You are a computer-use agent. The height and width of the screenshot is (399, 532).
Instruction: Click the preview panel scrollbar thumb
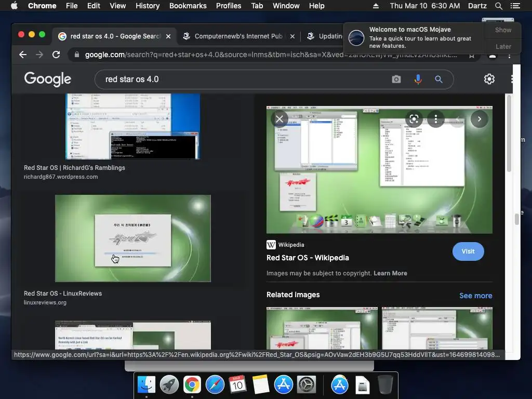coord(509,133)
